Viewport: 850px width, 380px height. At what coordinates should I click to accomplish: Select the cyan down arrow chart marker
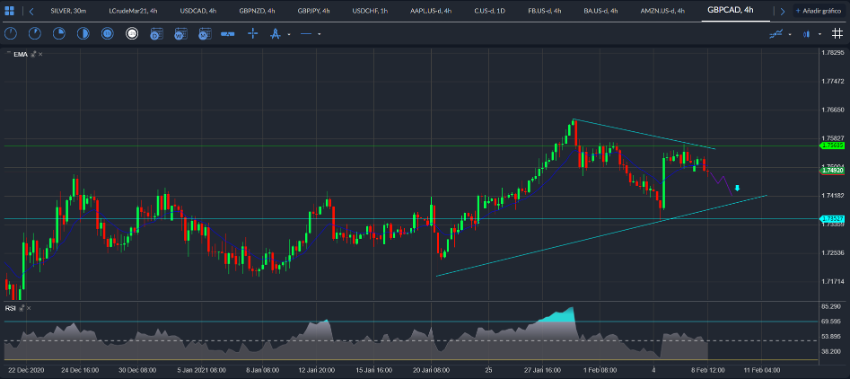point(737,189)
